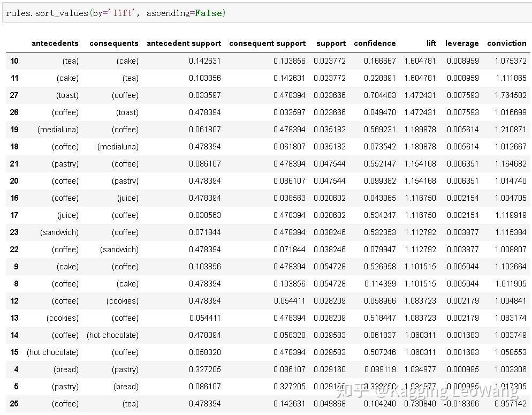Select the lift value 1.604781 in row 11

click(x=420, y=78)
